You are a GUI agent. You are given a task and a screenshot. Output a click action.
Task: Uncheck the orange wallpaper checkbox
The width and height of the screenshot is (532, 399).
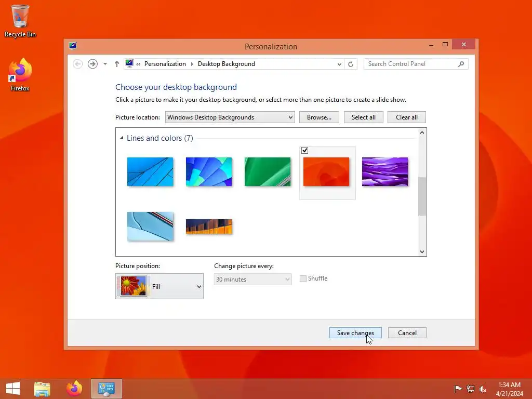click(x=304, y=150)
